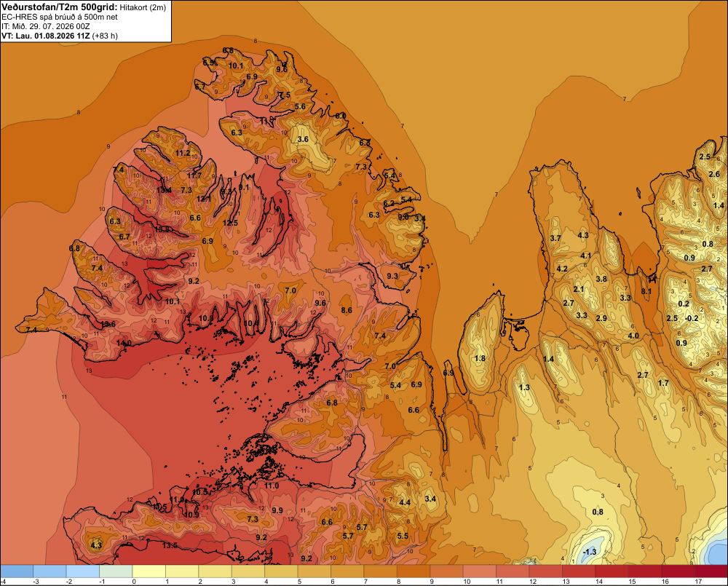This screenshot has width=728, height=586.
Task: Click the 4.4 temperature value
Action: (x=405, y=502)
